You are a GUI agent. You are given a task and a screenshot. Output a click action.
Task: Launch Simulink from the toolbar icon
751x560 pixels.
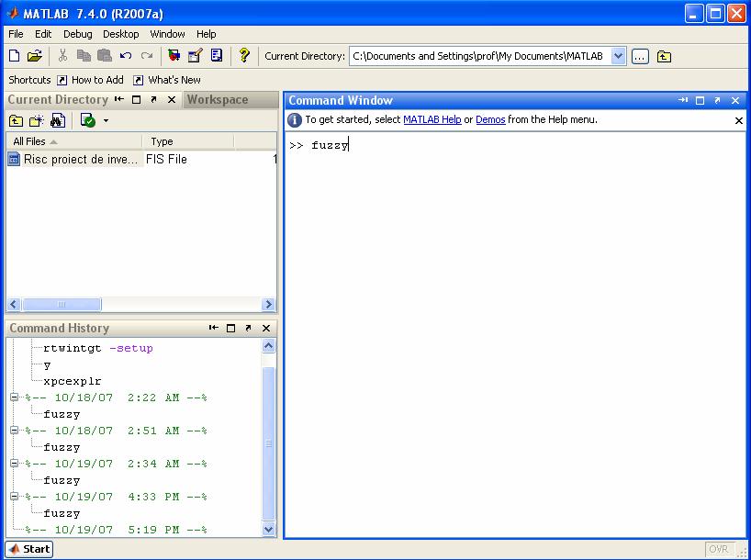174,56
